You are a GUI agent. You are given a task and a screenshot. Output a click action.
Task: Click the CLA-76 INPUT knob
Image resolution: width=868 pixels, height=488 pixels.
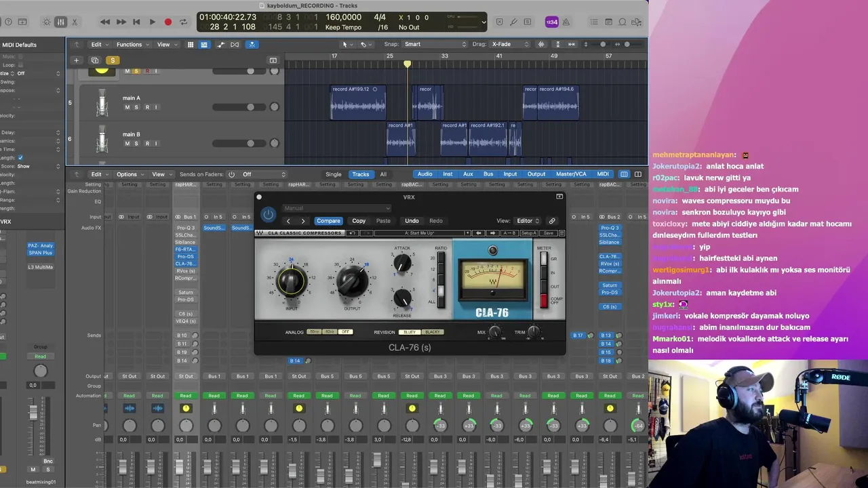pos(292,281)
